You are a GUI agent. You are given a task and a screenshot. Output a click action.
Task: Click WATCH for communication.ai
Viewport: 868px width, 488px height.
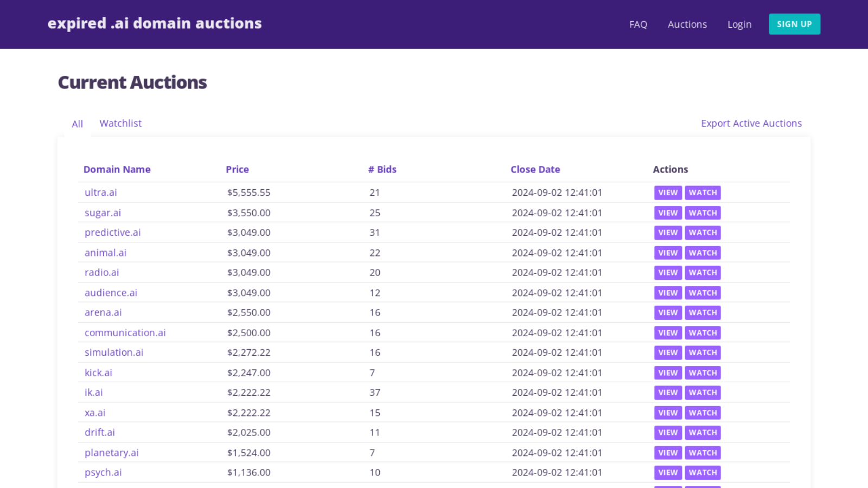pos(703,333)
